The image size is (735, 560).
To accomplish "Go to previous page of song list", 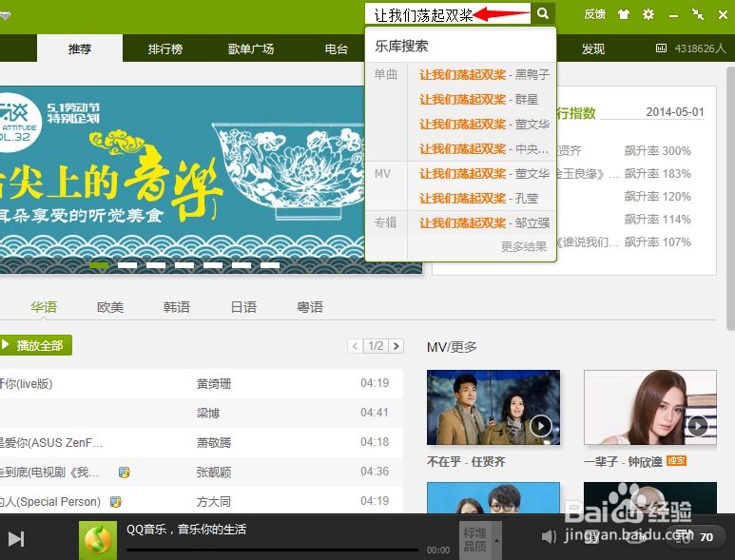I will coord(355,346).
